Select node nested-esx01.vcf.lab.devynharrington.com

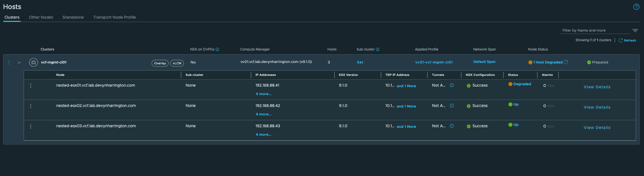pyautogui.click(x=96, y=85)
